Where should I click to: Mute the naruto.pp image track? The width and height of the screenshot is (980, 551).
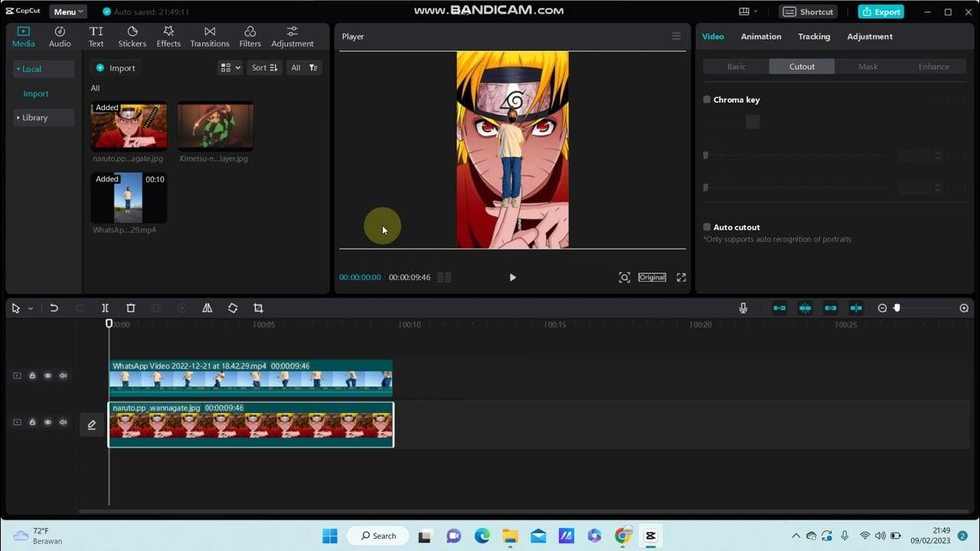click(x=63, y=422)
